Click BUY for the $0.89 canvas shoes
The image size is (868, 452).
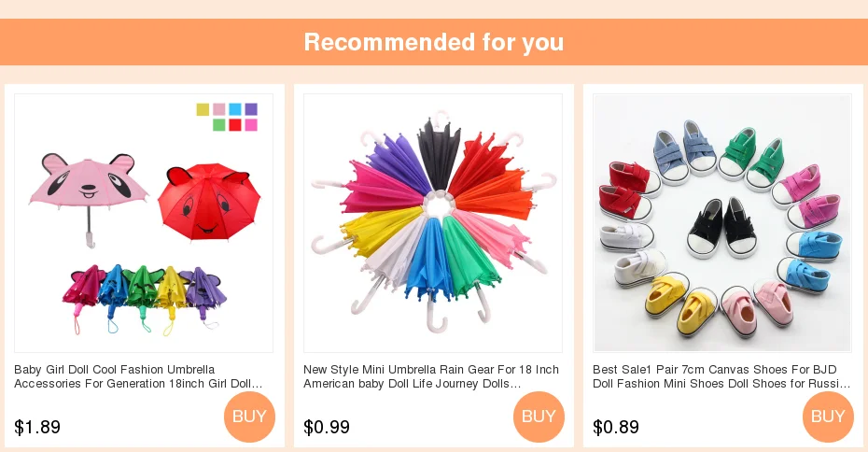tap(828, 417)
